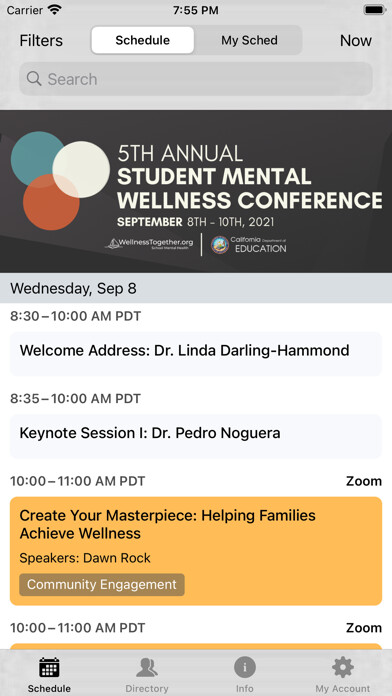
Task: Tap the Info circle icon
Action: tap(245, 668)
